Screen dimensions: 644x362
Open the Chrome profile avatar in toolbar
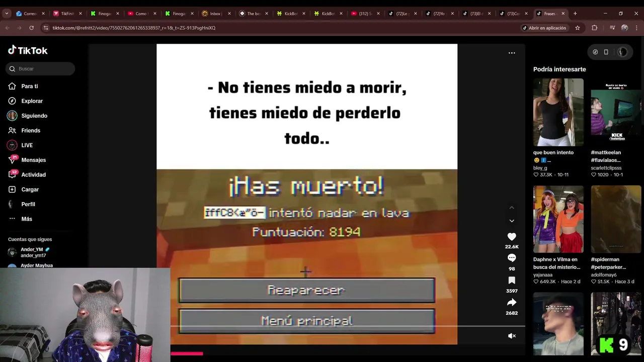pyautogui.click(x=624, y=28)
